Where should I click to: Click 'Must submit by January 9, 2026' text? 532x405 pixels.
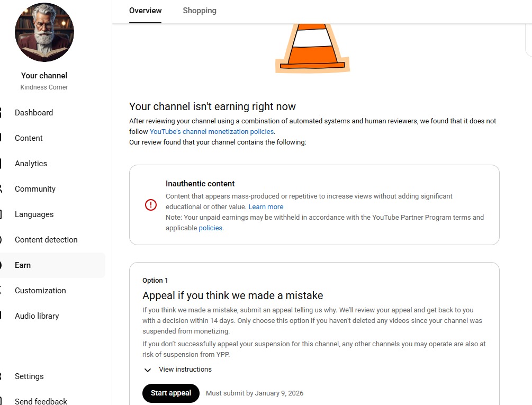[x=255, y=393]
